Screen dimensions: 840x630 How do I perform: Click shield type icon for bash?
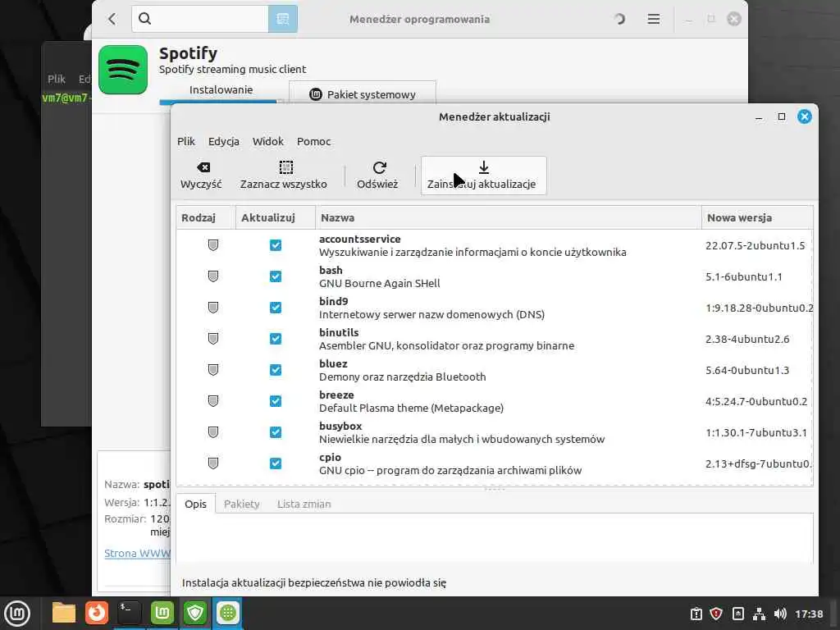[213, 276]
